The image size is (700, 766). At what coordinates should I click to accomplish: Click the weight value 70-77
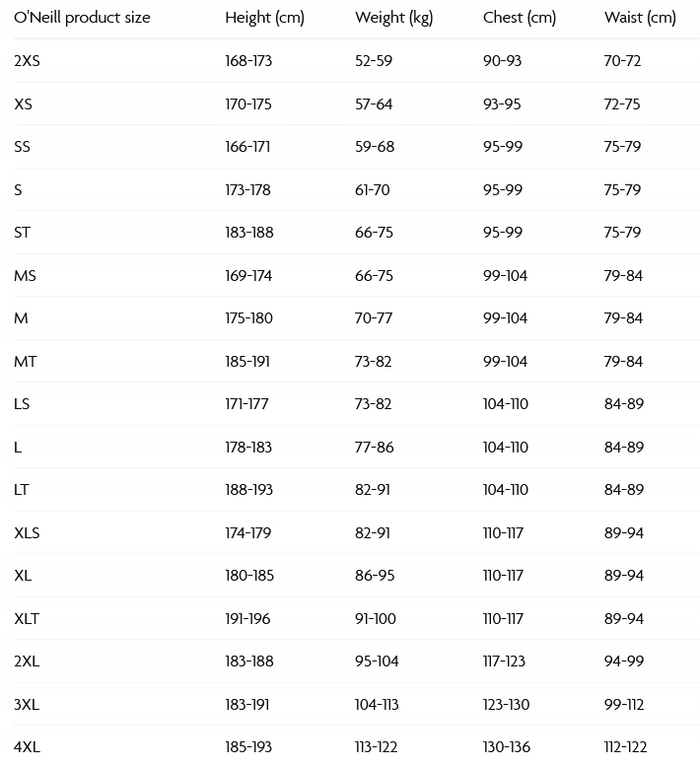tap(374, 318)
